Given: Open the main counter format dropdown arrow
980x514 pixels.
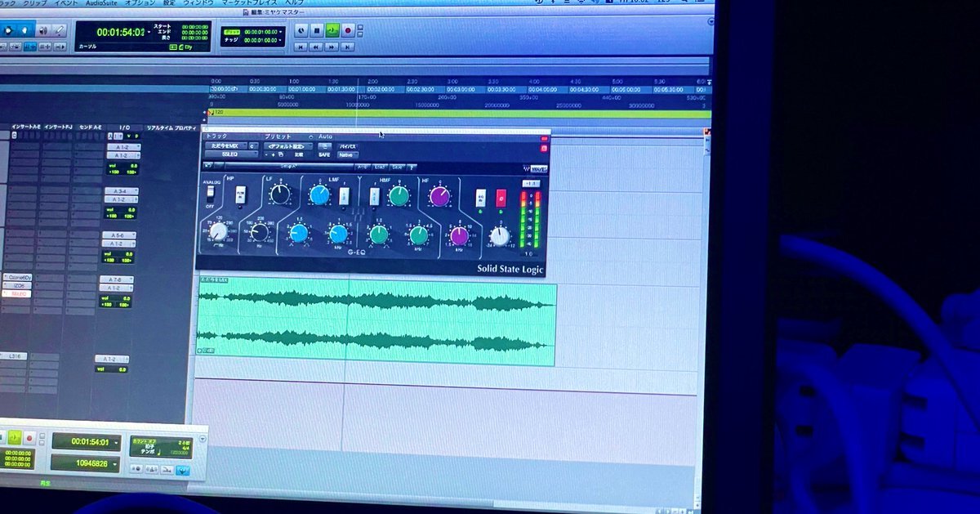Looking at the screenshot, I should (x=149, y=32).
